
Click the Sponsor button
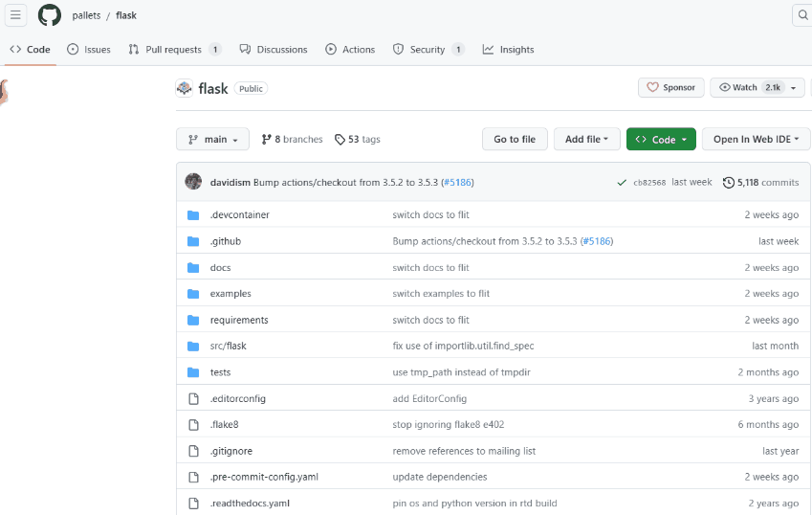671,87
